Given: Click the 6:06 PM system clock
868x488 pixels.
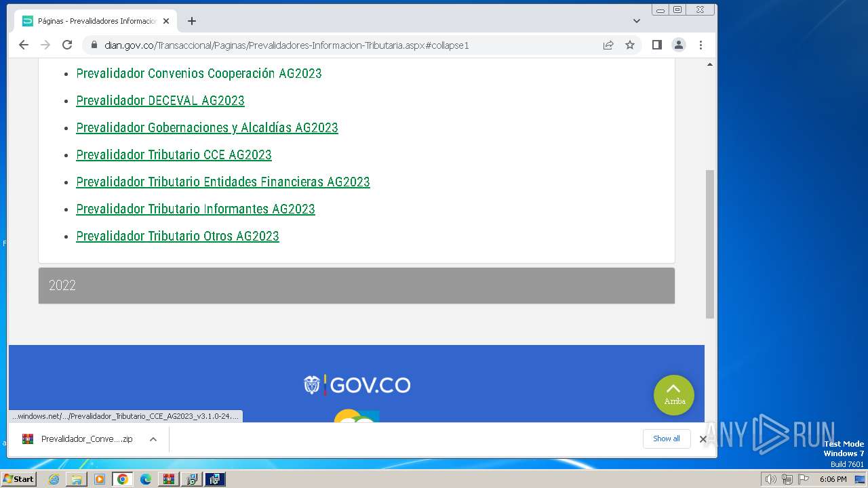Looking at the screenshot, I should (833, 479).
